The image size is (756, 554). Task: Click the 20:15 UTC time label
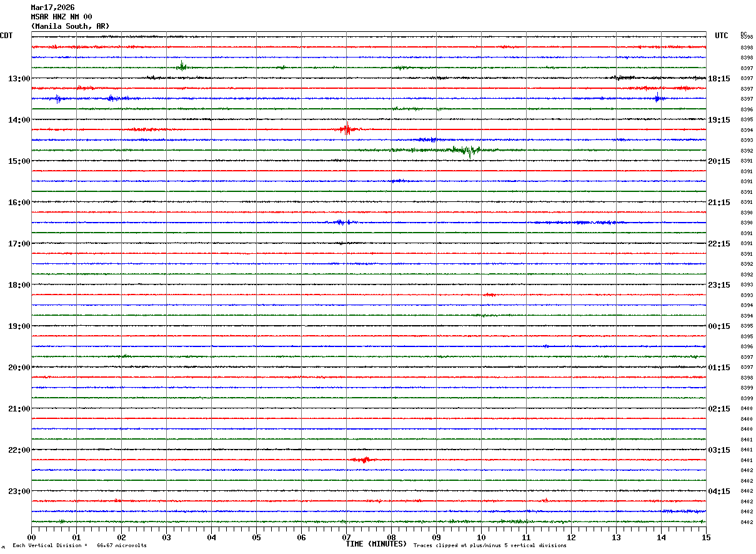[719, 161]
